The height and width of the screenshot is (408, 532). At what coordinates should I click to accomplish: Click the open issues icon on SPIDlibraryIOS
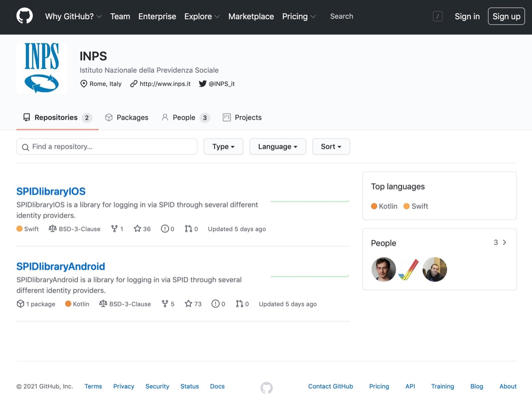165,229
